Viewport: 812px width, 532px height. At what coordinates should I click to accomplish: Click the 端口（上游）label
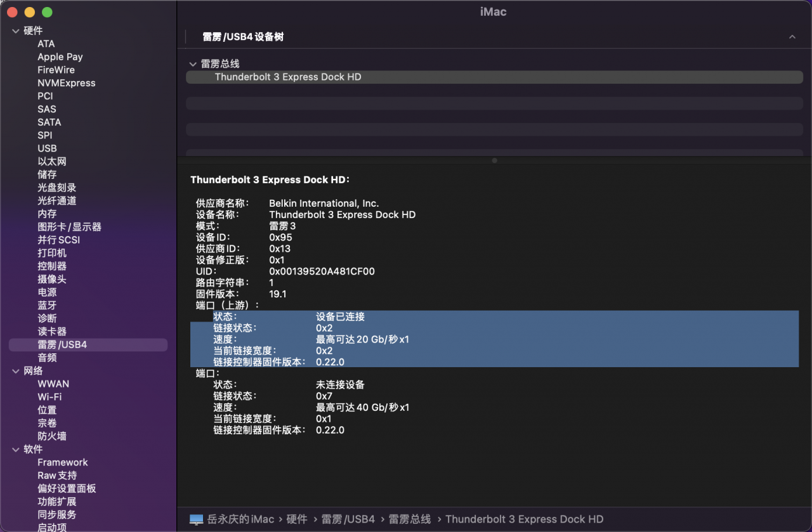pos(228,305)
